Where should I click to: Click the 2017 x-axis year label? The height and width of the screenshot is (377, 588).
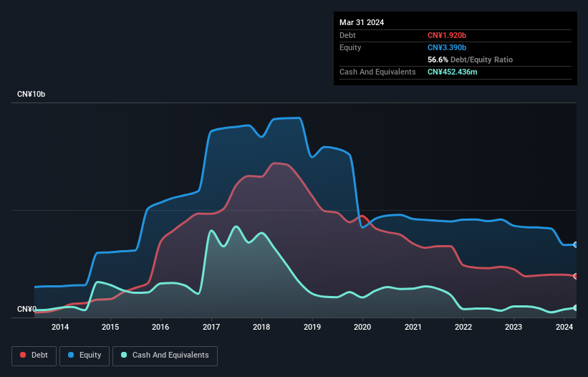click(211, 327)
